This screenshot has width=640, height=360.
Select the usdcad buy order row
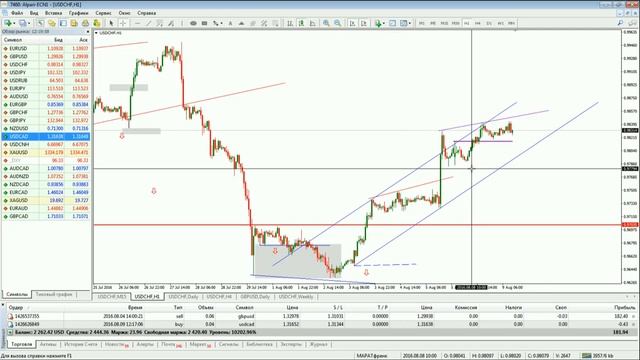(x=322, y=324)
